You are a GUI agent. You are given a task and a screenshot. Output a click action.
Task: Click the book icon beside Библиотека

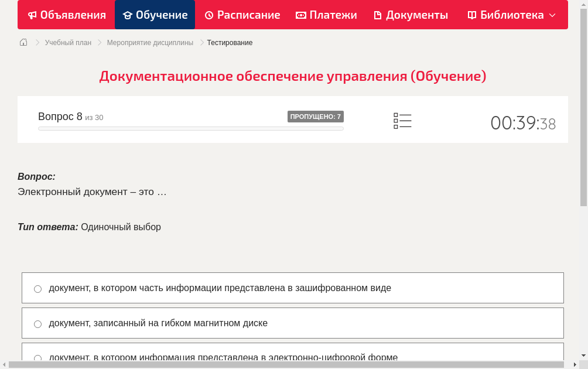click(471, 15)
